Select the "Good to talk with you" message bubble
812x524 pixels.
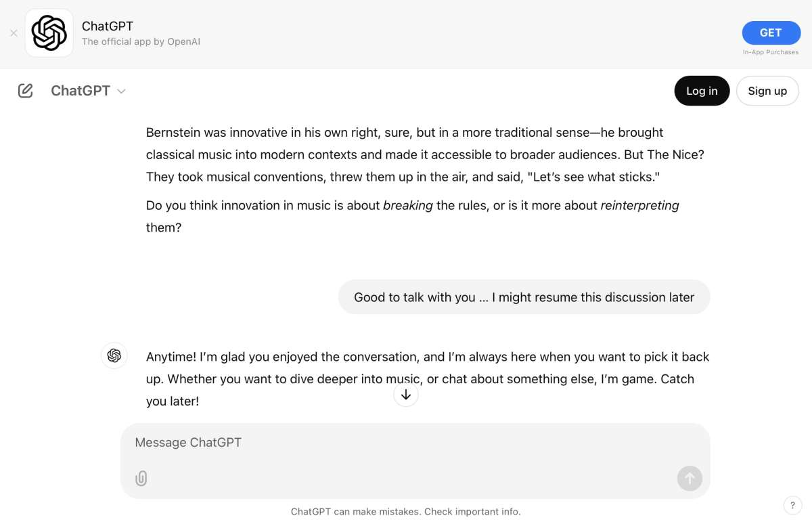pos(524,297)
